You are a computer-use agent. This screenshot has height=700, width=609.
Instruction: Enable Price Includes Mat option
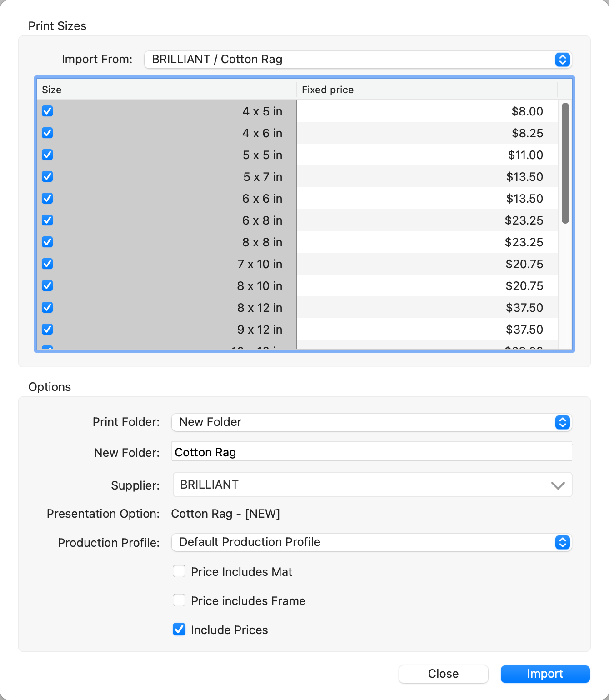[x=179, y=571]
